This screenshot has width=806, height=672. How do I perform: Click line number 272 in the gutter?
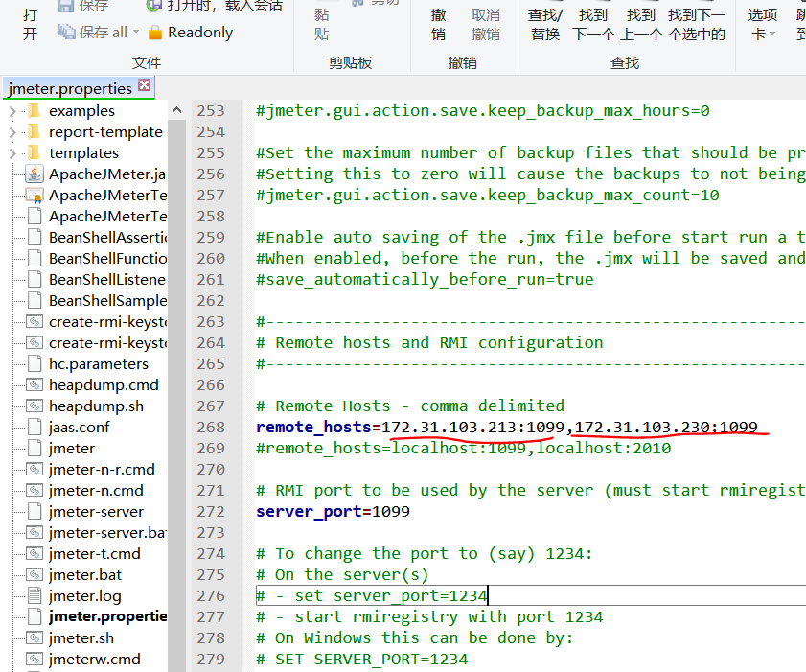tap(211, 512)
